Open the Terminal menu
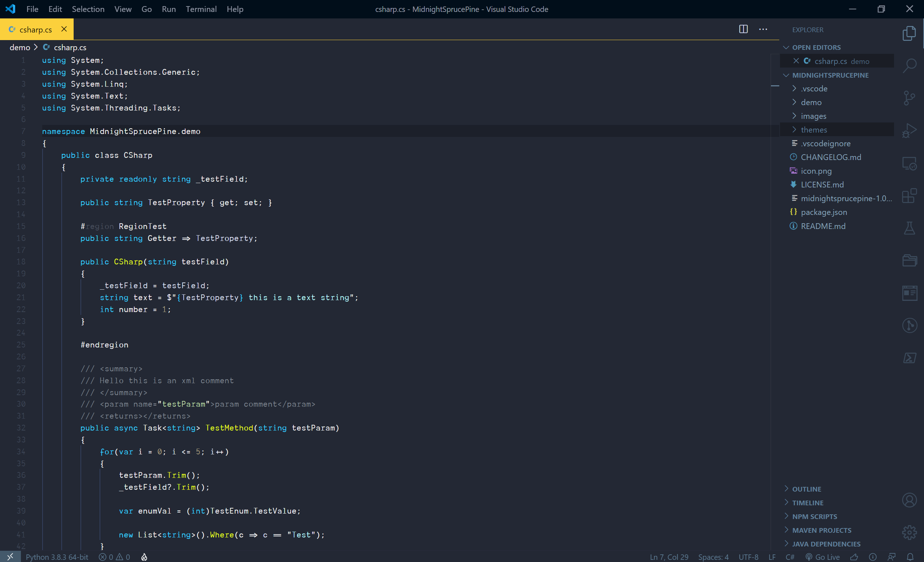Image resolution: width=924 pixels, height=562 pixels. click(201, 9)
